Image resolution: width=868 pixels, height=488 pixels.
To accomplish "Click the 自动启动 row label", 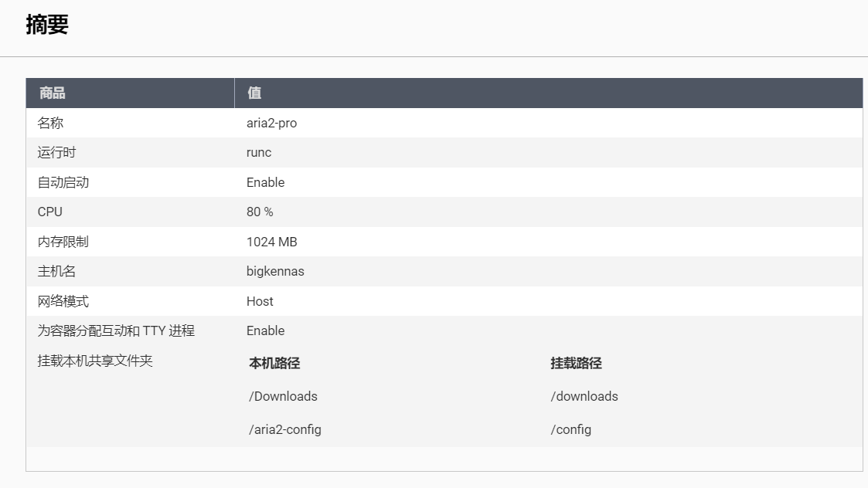I will 63,182.
